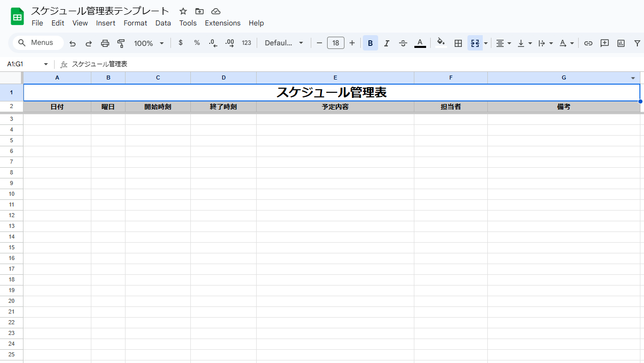The image size is (644, 363).
Task: Open the fill color picker
Action: [x=441, y=43]
